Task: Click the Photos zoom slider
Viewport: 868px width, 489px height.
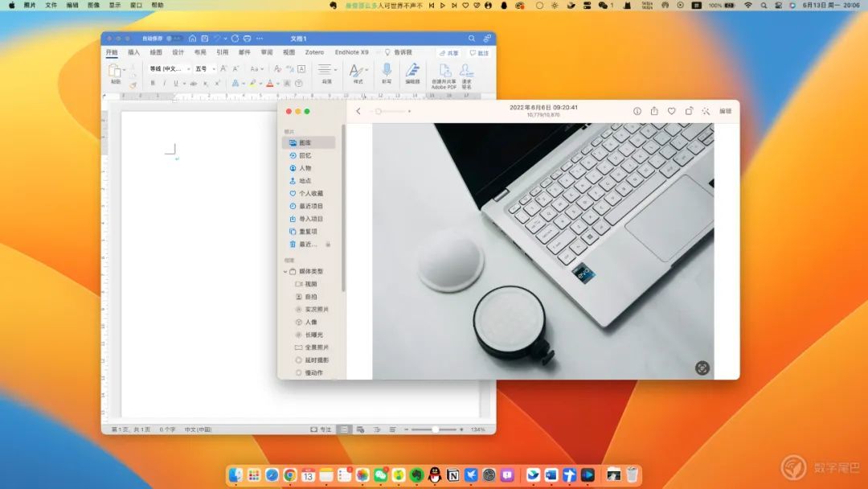Action: coord(391,111)
